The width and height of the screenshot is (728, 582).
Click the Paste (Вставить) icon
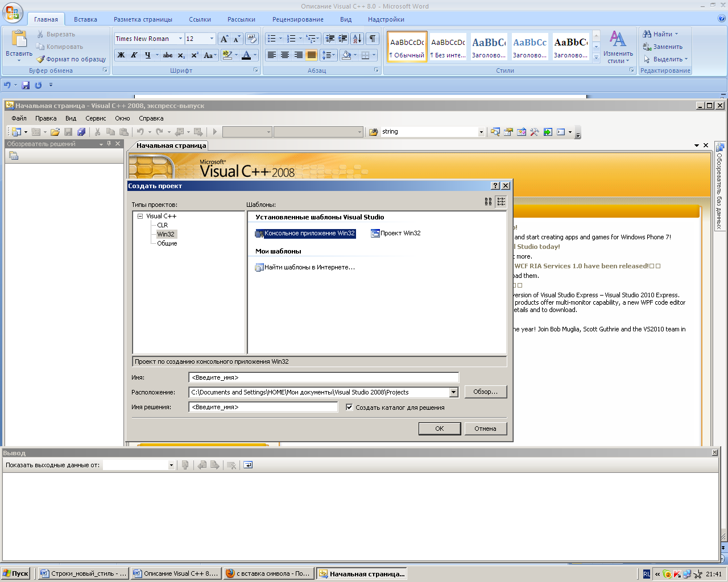tap(19, 39)
